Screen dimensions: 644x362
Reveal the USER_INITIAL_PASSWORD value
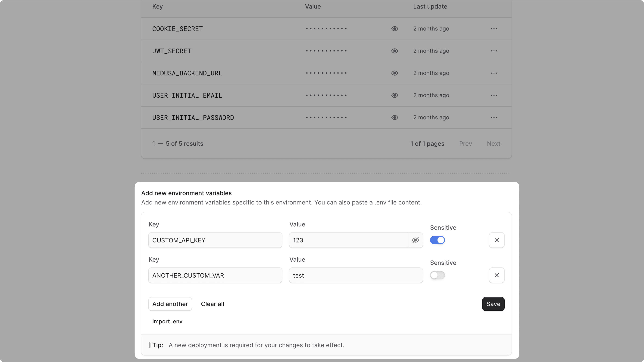pyautogui.click(x=394, y=118)
